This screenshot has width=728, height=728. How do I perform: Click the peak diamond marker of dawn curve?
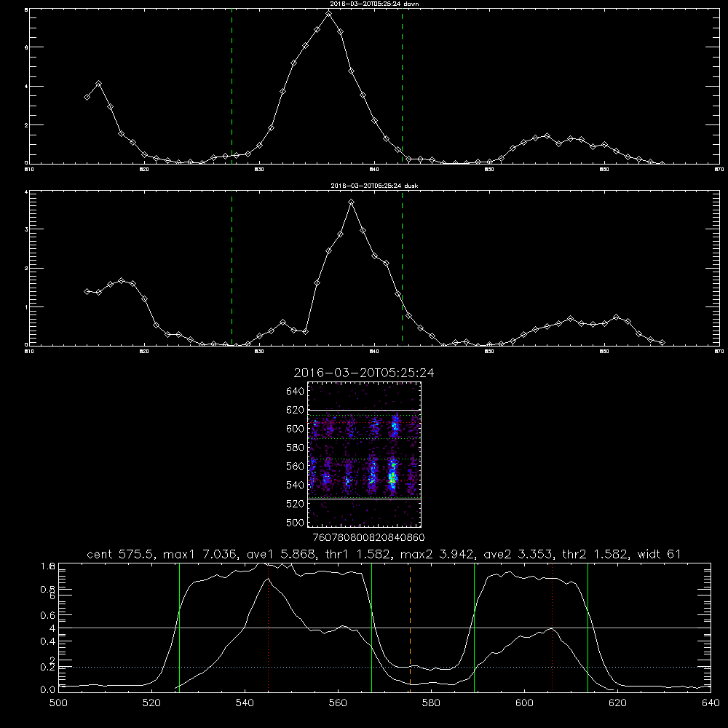329,14
